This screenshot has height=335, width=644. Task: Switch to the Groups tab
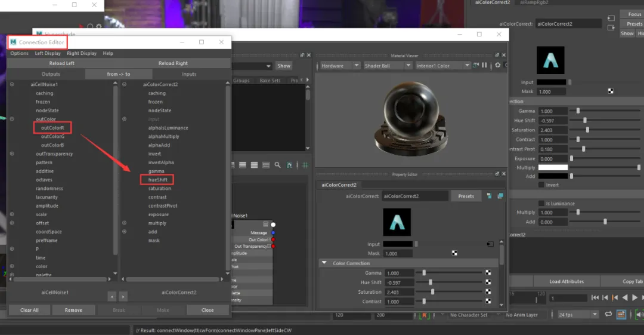241,81
